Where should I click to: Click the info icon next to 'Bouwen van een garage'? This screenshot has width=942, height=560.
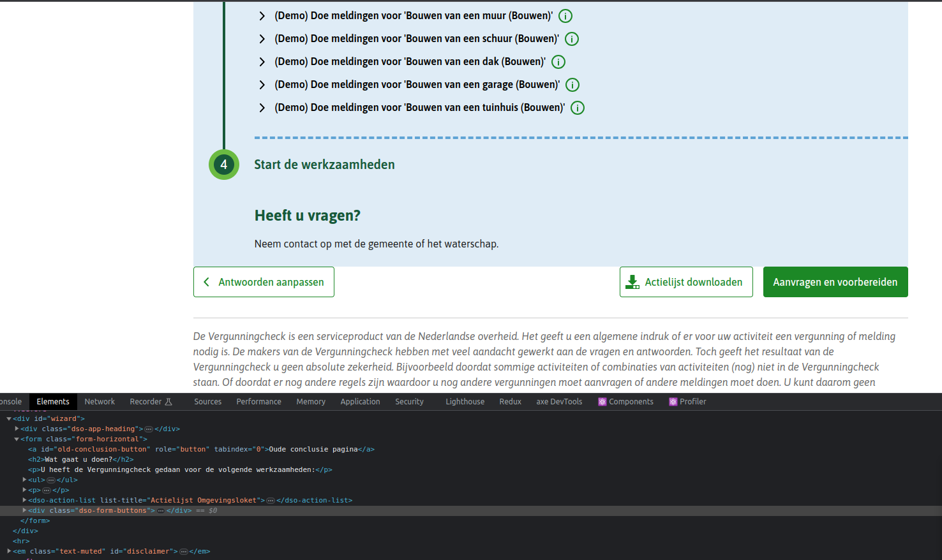point(572,84)
